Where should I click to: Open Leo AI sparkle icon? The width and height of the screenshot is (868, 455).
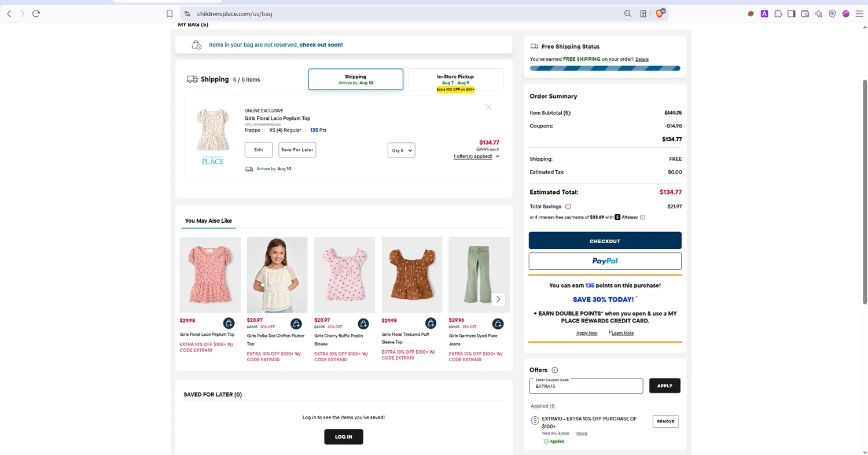818,13
